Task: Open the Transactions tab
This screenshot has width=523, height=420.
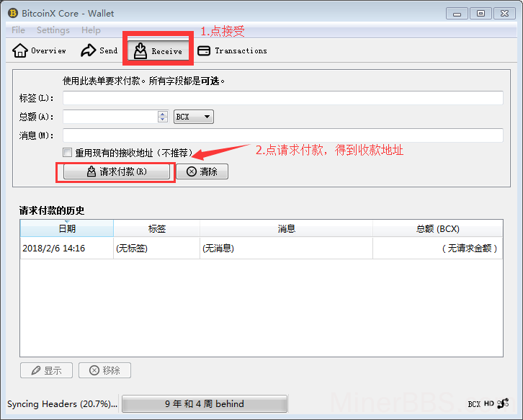Action: pos(232,50)
